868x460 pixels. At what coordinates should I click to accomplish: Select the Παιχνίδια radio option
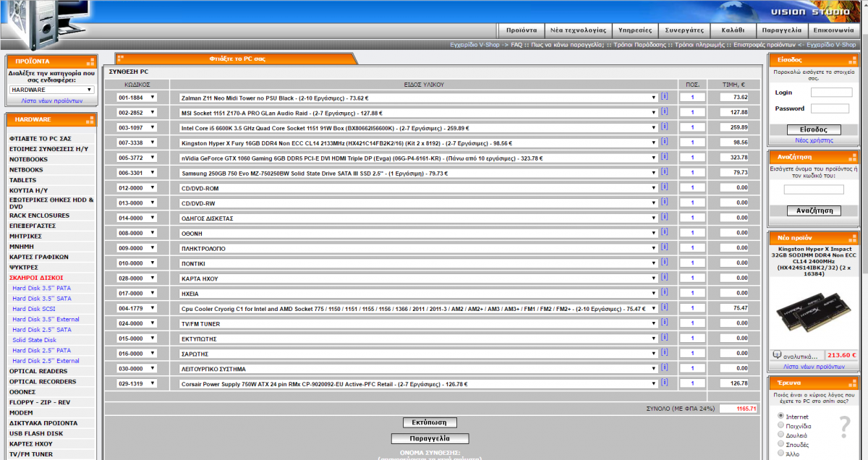[780, 426]
